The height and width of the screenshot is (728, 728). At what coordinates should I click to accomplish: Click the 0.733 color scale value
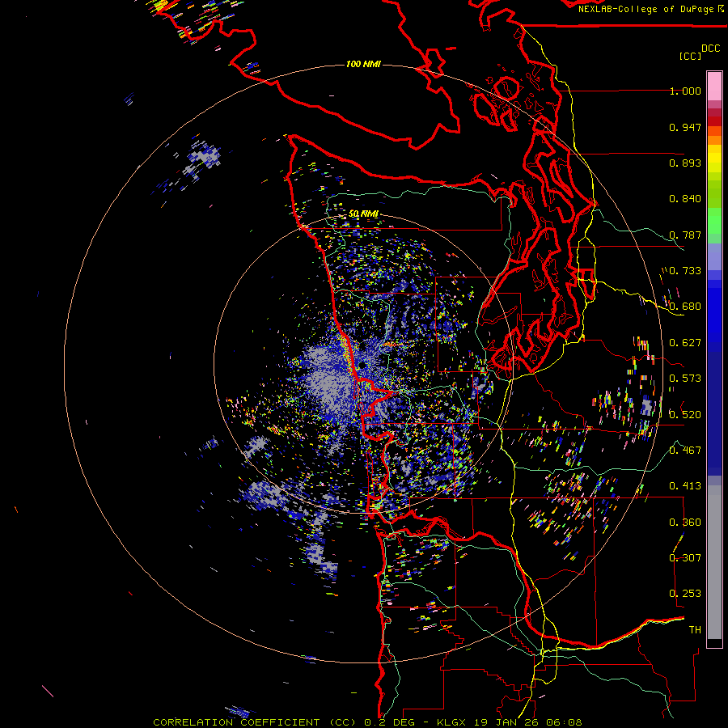point(685,271)
